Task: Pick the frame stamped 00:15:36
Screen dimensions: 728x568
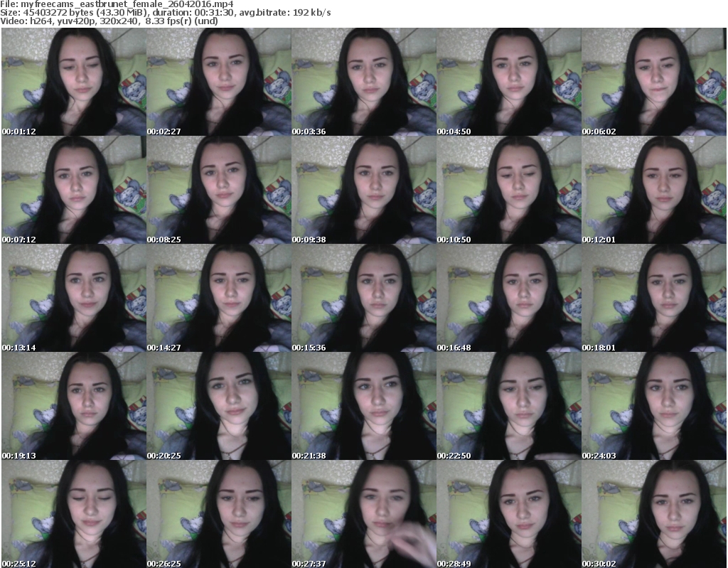Action: 364,298
